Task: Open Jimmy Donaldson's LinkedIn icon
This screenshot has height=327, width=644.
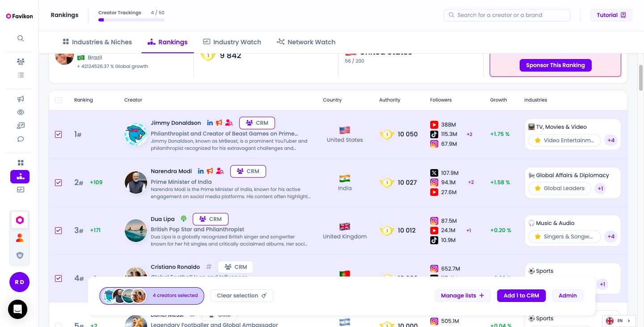Action: tap(210, 123)
